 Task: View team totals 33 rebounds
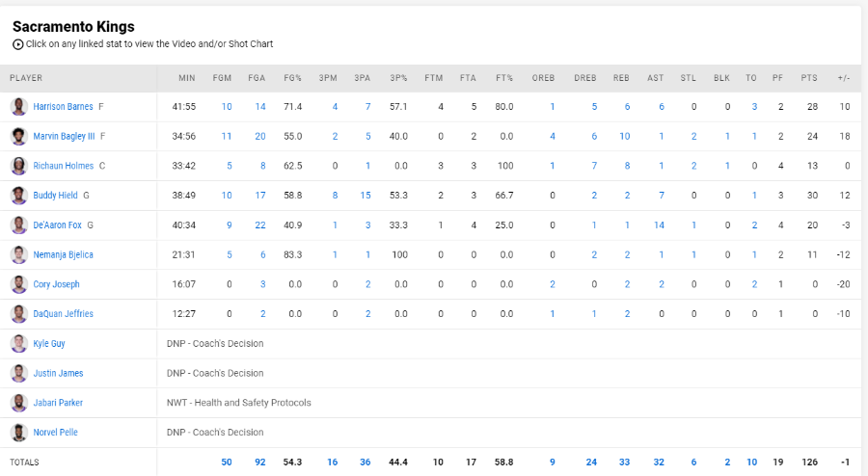click(624, 463)
